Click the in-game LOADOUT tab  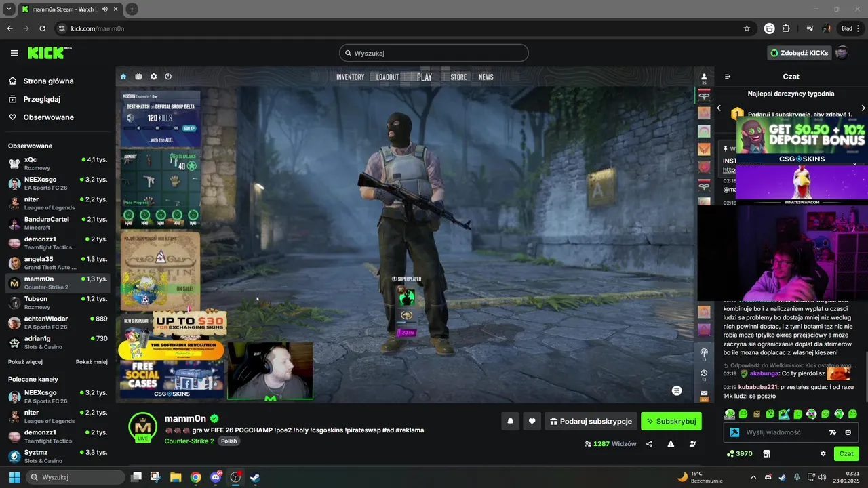[388, 77]
